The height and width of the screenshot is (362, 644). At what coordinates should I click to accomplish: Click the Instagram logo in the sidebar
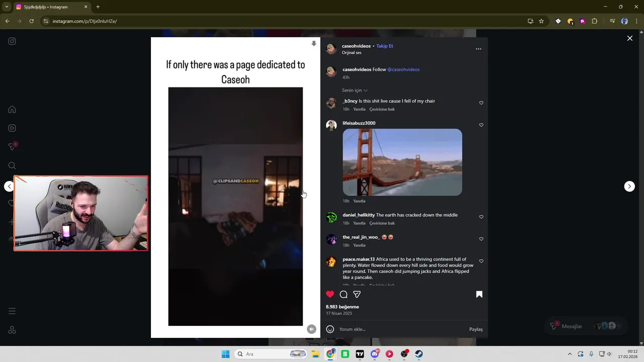coord(12,41)
